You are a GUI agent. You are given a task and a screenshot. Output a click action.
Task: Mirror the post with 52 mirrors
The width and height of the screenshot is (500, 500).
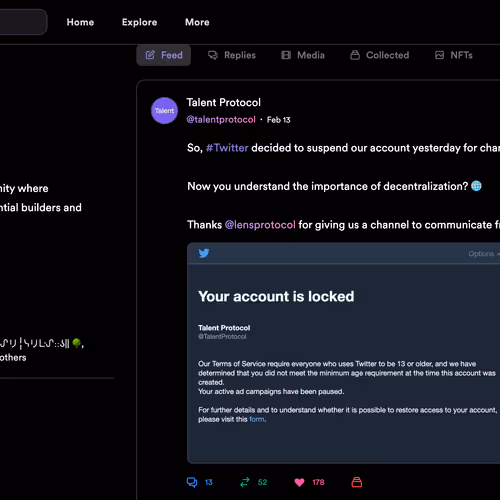245,482
